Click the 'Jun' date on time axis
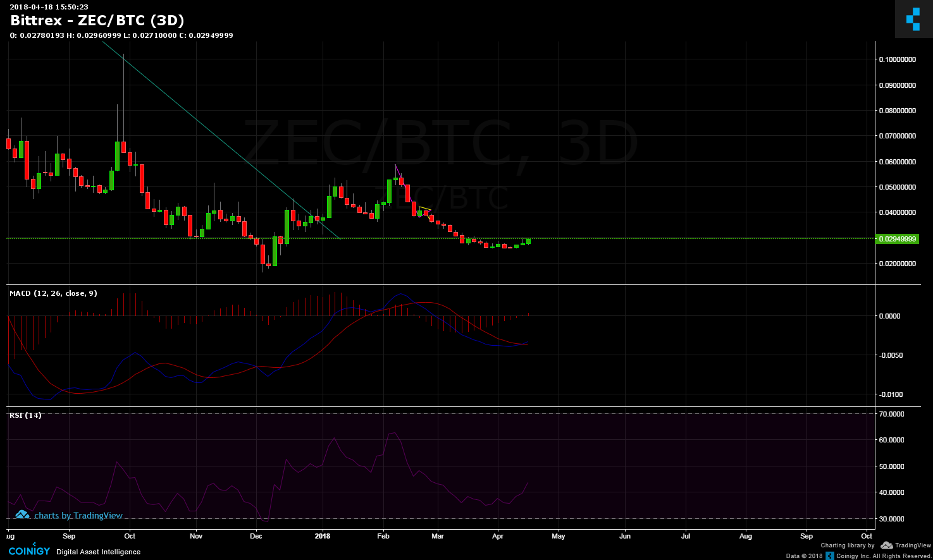This screenshot has width=933, height=560. pos(625,536)
